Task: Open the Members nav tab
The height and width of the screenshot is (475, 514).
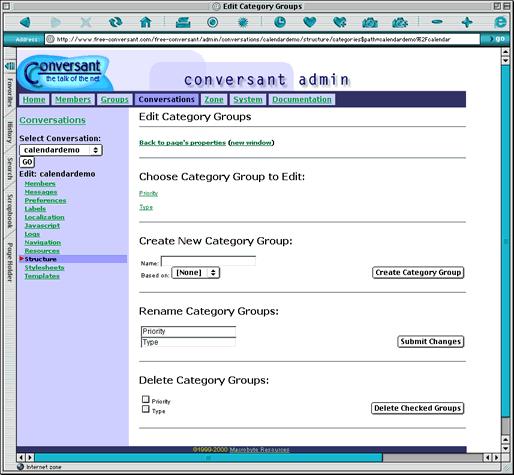Action: (73, 99)
